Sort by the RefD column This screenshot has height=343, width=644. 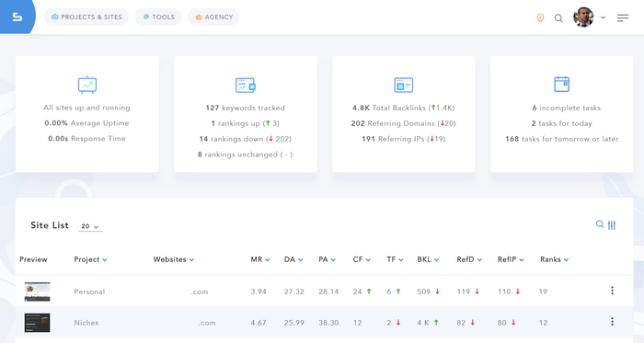(x=469, y=259)
